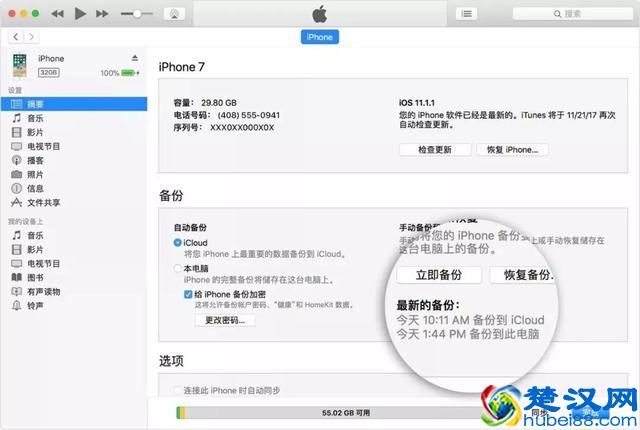
Task: Skip back to previous track
Action: tap(57, 14)
